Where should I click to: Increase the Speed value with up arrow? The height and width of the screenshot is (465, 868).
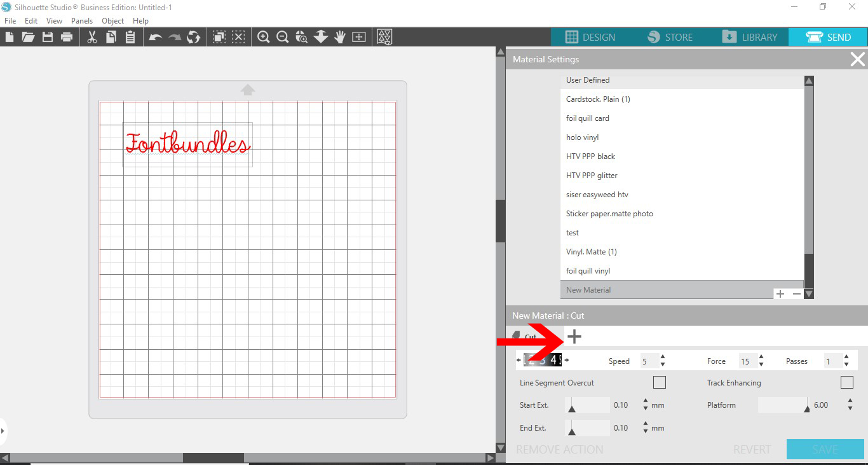point(663,357)
